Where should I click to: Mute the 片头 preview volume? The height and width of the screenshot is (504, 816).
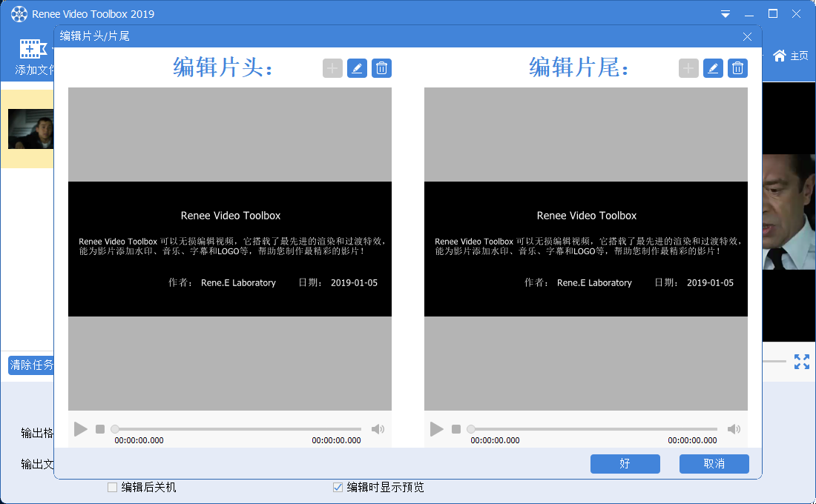pos(378,429)
